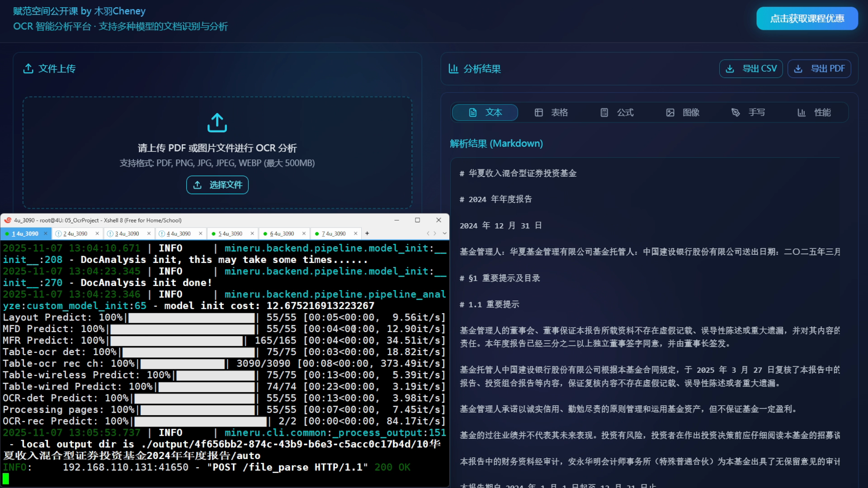Close the 3 4u_3090 Xshell tab
The height and width of the screenshot is (488, 868).
pos(149,234)
